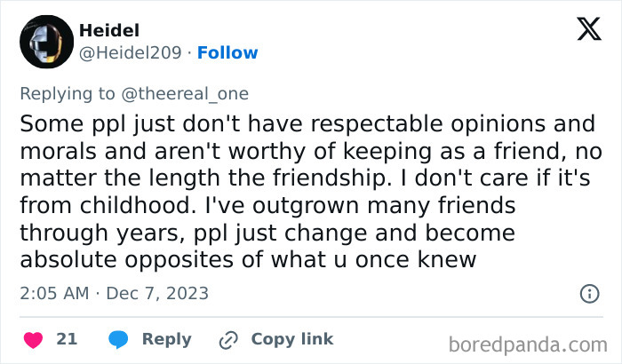Select the Copy link text
Viewport: 622px width, 364px height.
pyautogui.click(x=292, y=339)
